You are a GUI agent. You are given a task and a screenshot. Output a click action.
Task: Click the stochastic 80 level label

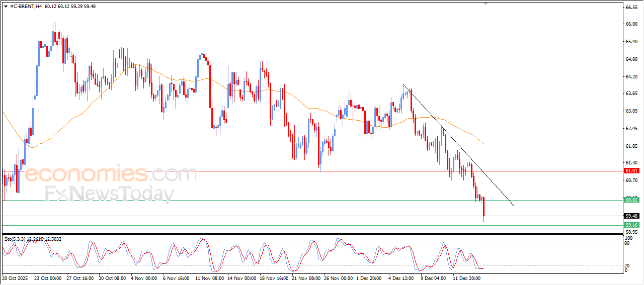pyautogui.click(x=627, y=243)
